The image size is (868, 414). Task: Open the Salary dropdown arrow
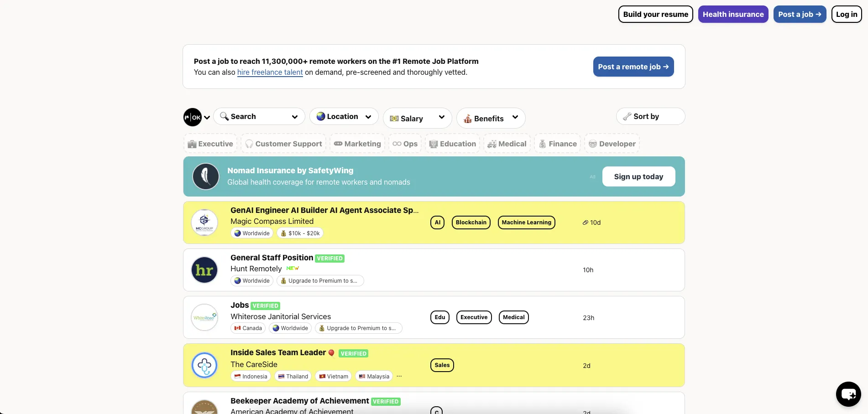click(x=442, y=117)
